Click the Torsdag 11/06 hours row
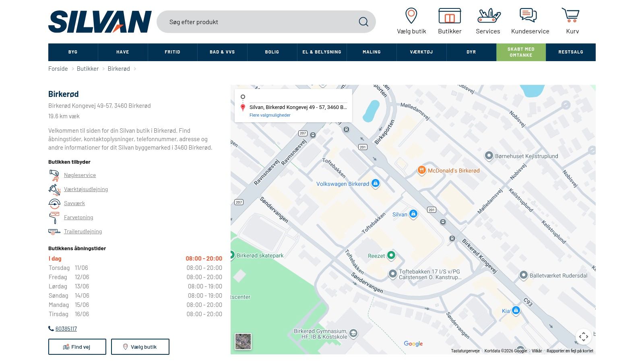644x362 pixels. click(x=135, y=268)
